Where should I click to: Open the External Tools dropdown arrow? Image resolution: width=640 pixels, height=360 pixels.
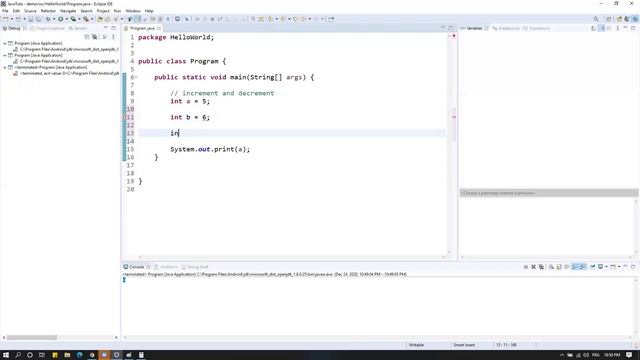(92, 19)
